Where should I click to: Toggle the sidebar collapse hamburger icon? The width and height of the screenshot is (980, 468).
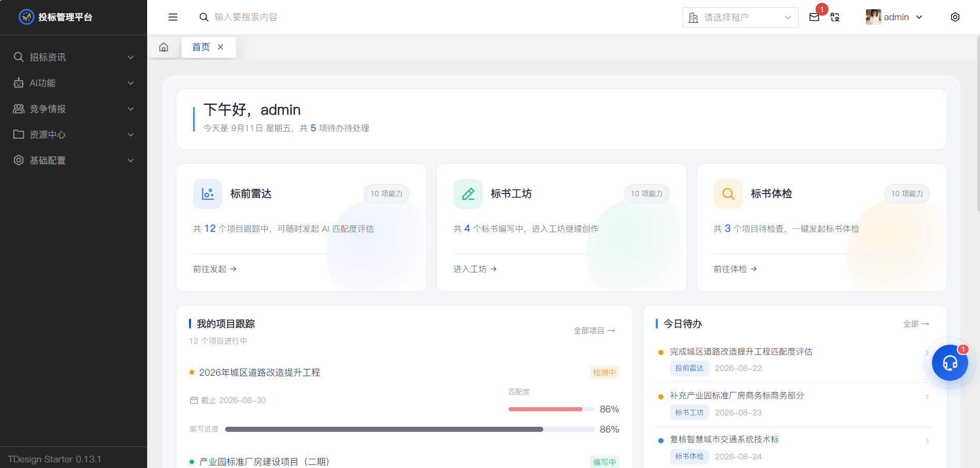tap(173, 17)
